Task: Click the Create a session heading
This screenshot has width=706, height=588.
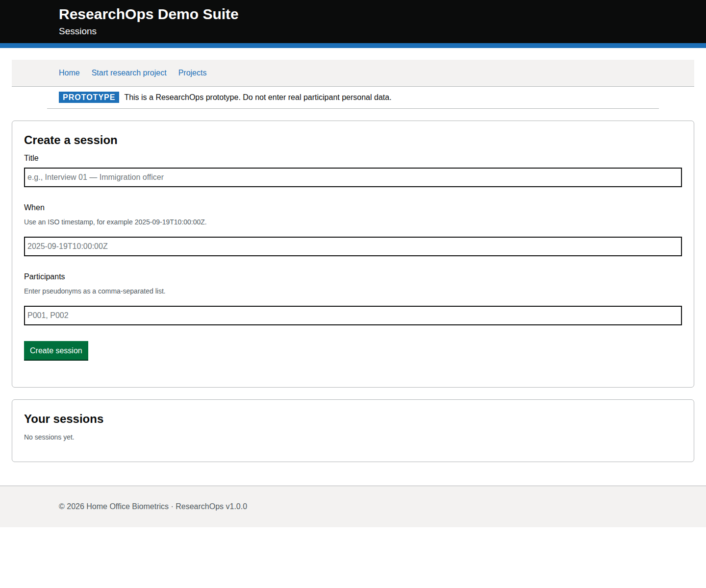Action: [x=71, y=140]
